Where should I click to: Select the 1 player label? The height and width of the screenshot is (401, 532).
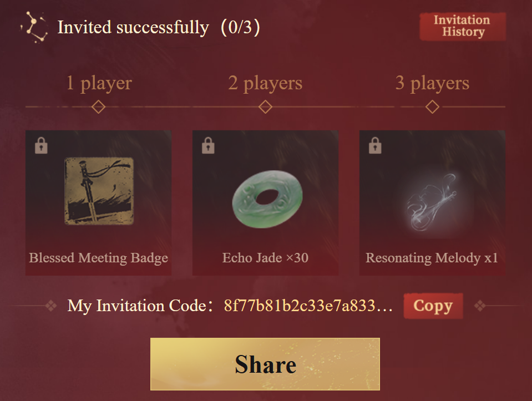[99, 83]
